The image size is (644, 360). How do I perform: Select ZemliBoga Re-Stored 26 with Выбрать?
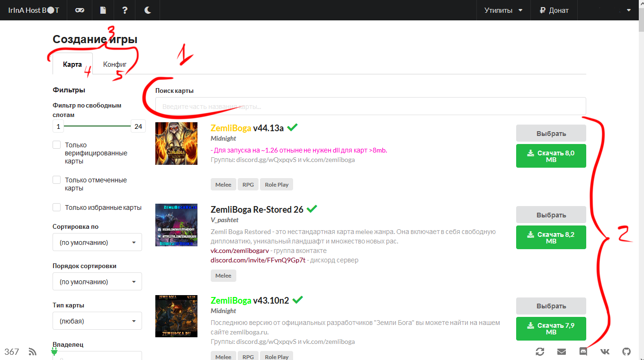pos(551,215)
